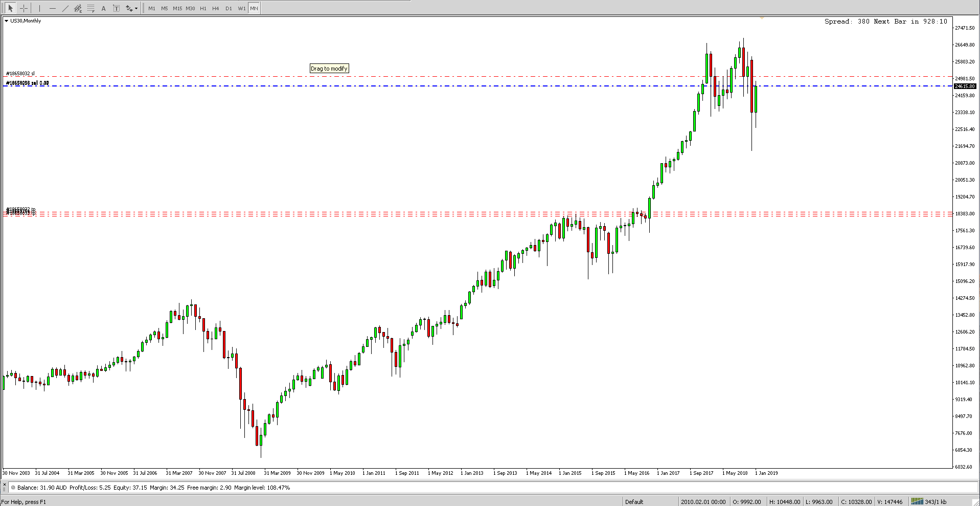Toggle the MN monthly timeframe button
This screenshot has height=506, width=980.
[x=254, y=8]
